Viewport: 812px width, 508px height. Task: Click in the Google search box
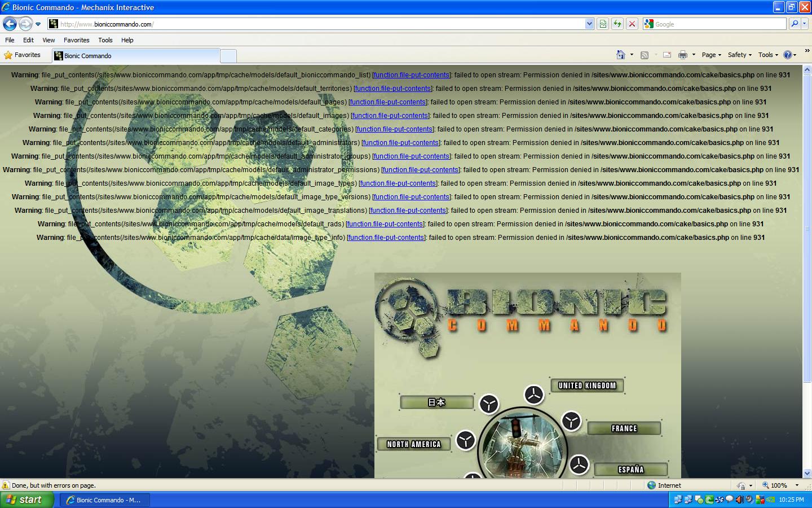(x=716, y=24)
